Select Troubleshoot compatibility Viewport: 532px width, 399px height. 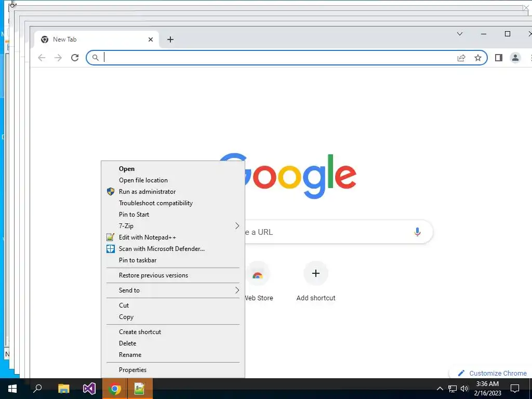point(173,203)
